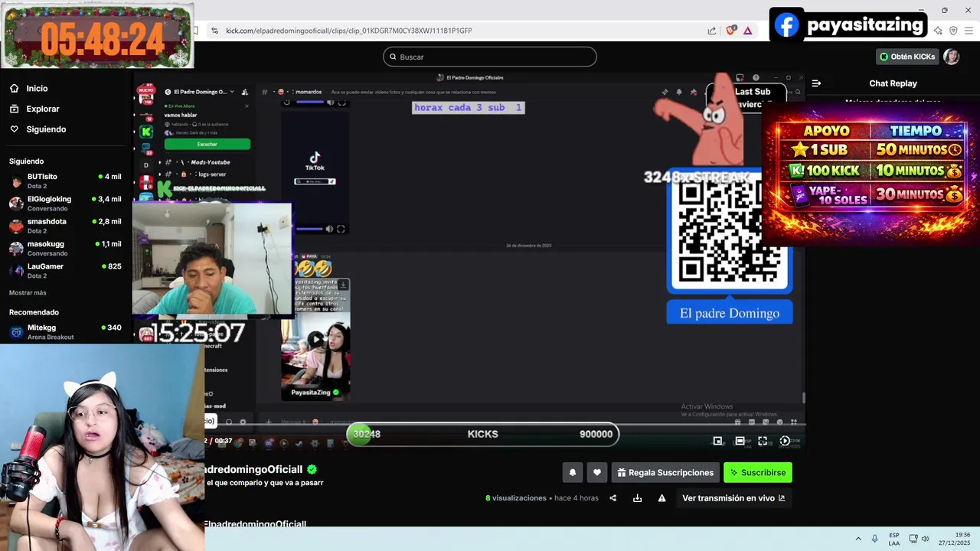Select masokugg channel in sidebar

65,248
